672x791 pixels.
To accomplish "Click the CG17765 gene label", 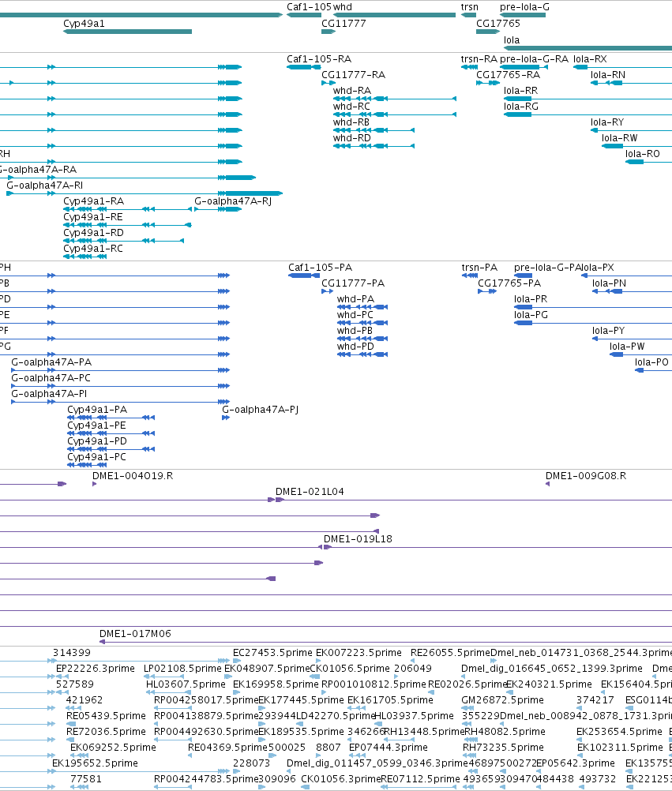I will point(498,23).
